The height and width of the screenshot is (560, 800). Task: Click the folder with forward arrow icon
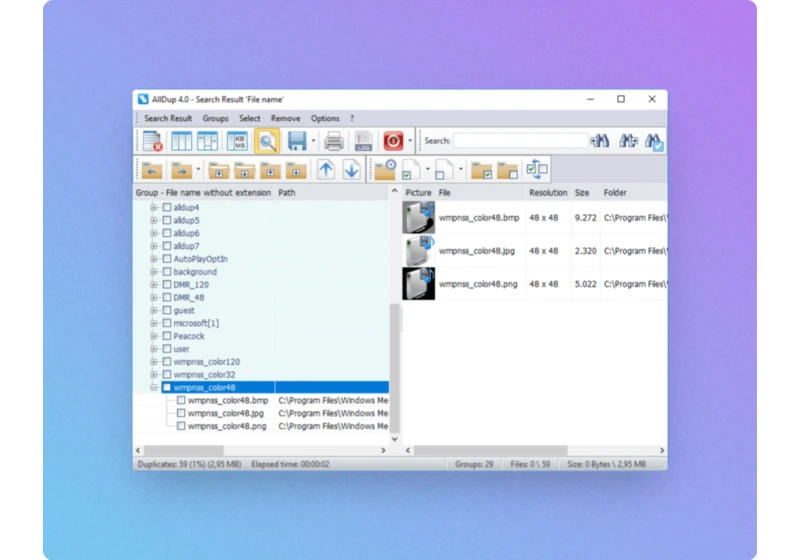click(x=182, y=170)
